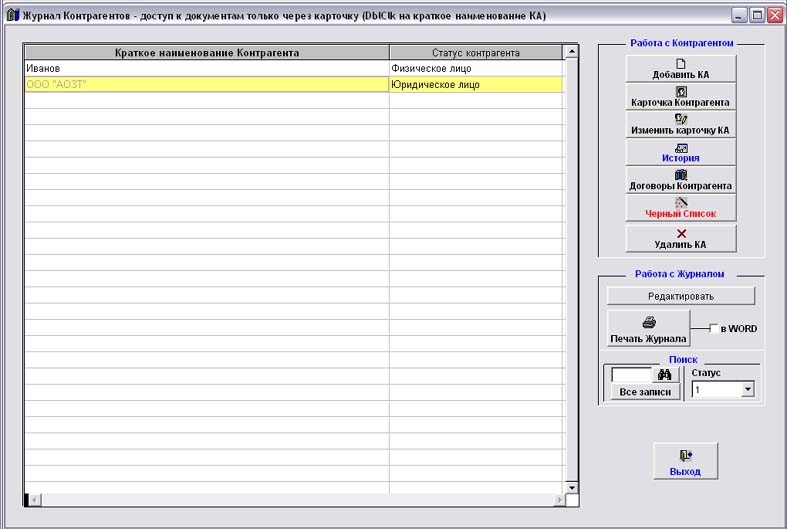Open Карточка Контрагента card button
Image resolution: width=787 pixels, height=529 pixels.
click(681, 96)
